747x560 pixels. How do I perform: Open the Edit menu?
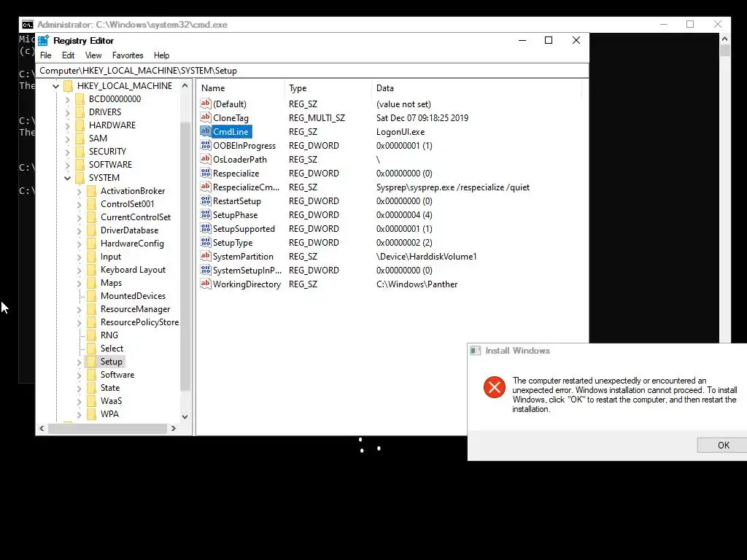pos(68,55)
